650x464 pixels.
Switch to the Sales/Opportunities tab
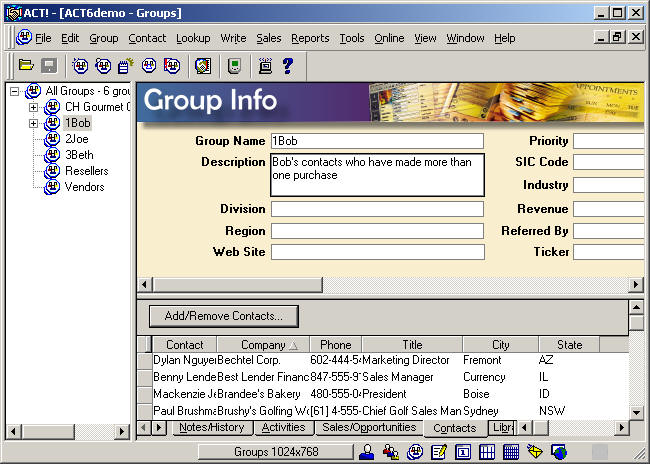pos(369,427)
